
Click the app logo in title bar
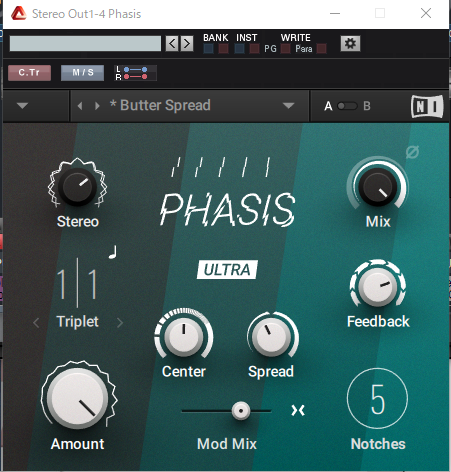[x=18, y=14]
